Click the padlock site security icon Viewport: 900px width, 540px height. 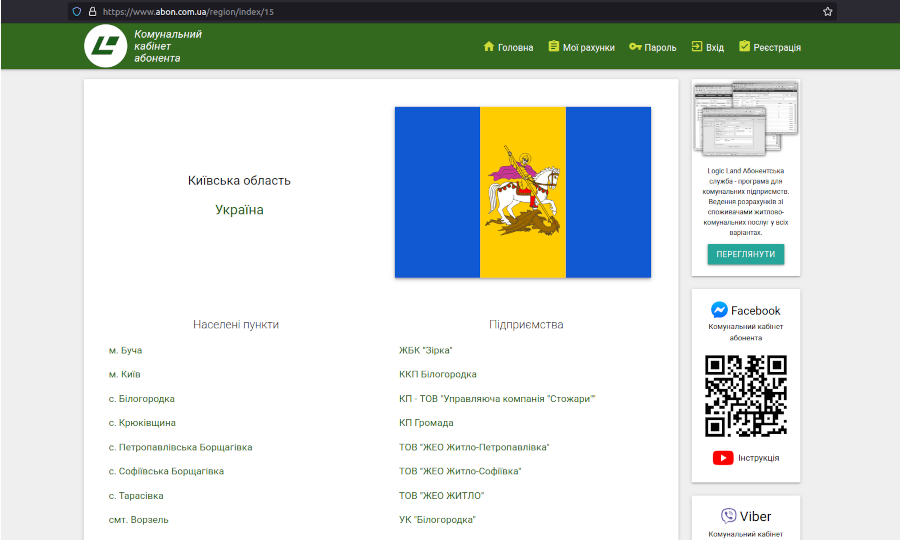coord(92,11)
